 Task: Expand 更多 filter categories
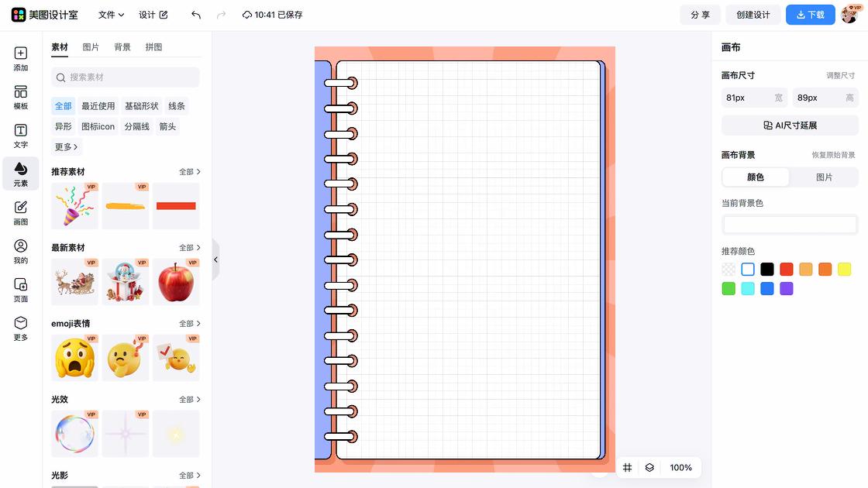[66, 146]
